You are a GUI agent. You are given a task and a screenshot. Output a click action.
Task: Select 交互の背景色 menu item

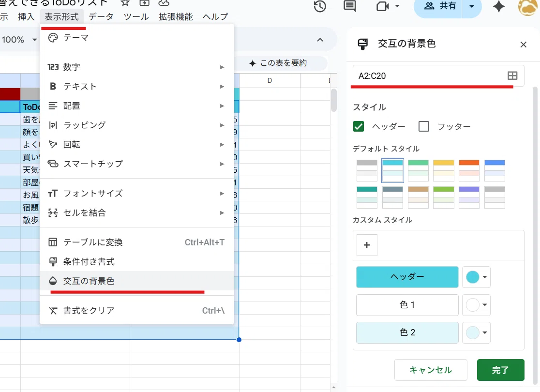(x=137, y=281)
